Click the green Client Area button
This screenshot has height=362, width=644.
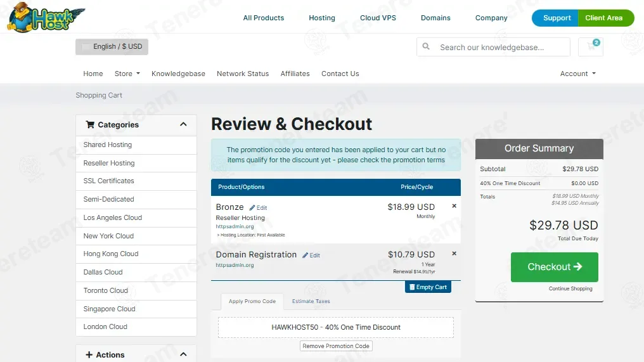606,18
